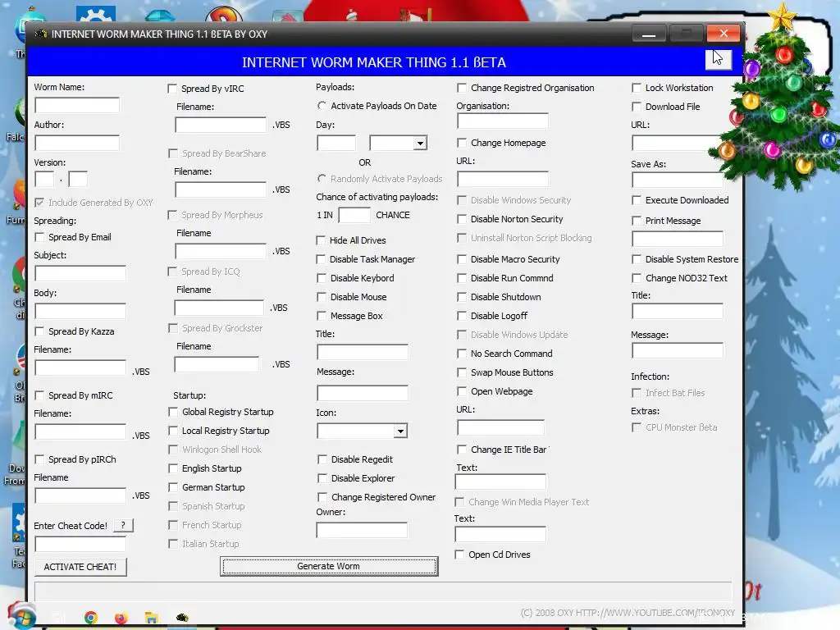Click into the Author text field
This screenshot has width=840, height=630.
point(77,143)
